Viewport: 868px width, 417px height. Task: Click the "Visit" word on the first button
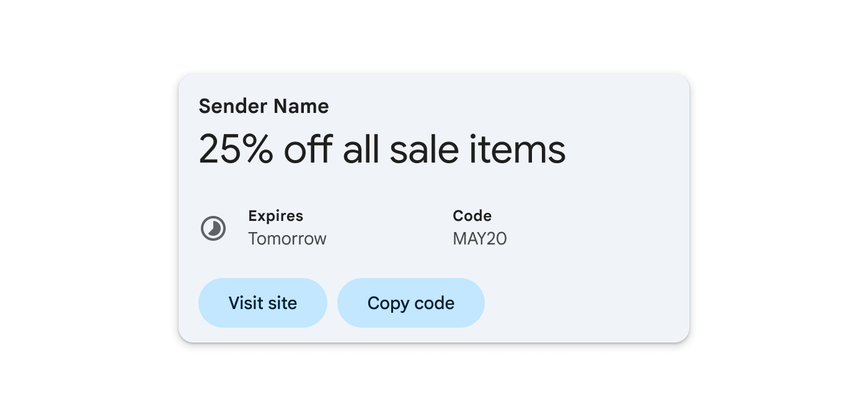[x=246, y=303]
